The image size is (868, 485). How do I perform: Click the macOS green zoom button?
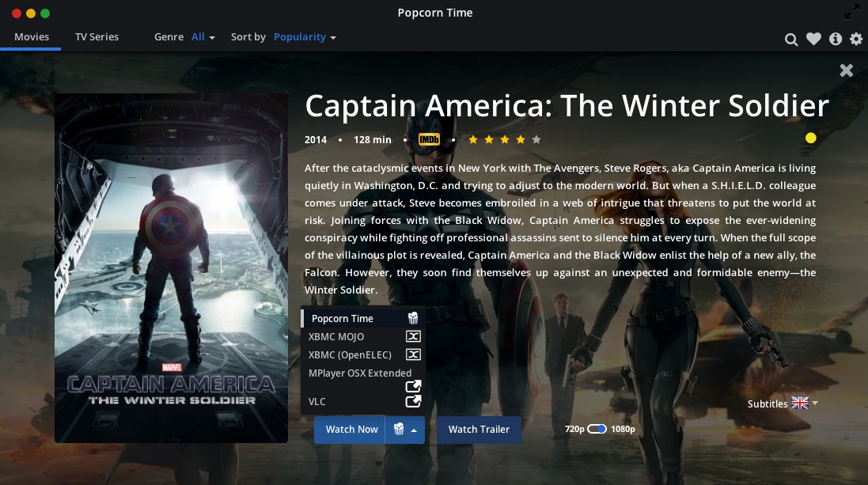[45, 13]
